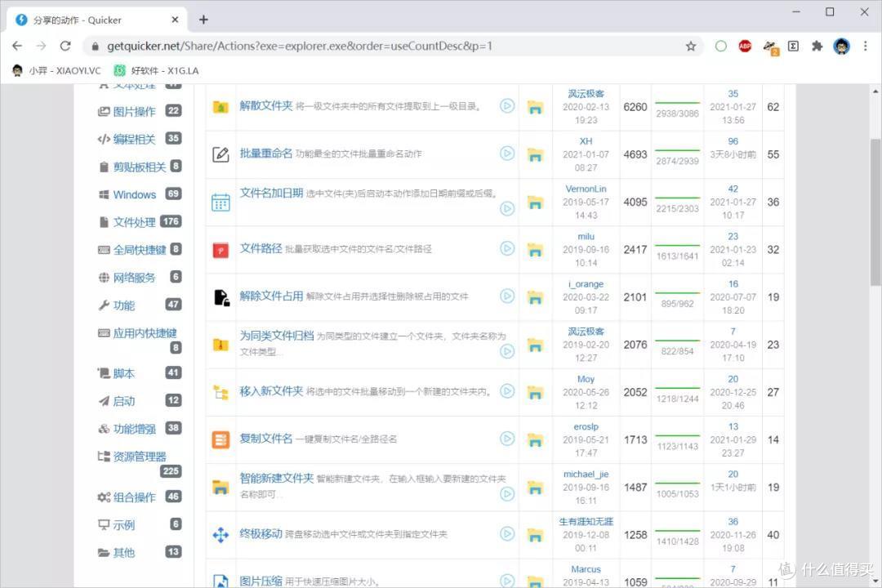
Task: Click the file-lock icon of 解除文件占用
Action: 221,297
